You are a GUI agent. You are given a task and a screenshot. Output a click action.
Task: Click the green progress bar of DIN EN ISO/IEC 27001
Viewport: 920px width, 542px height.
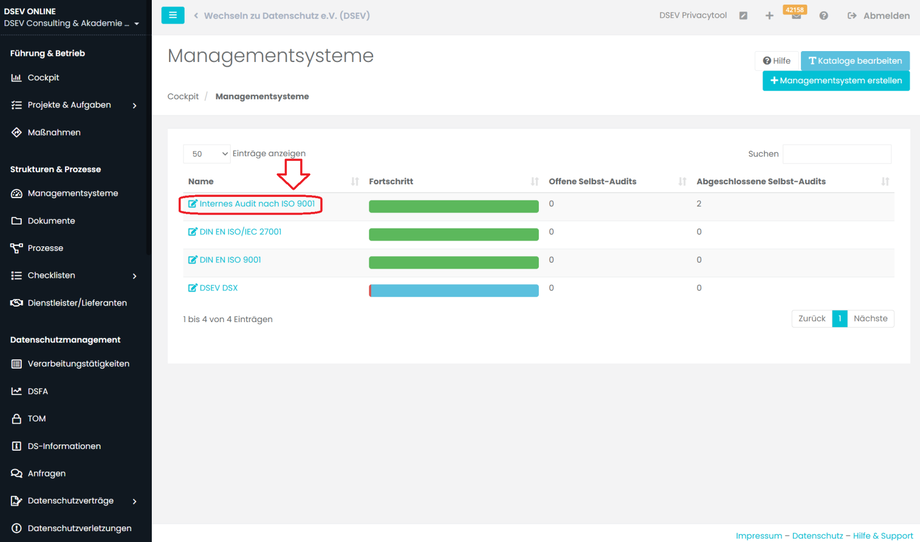pos(454,235)
